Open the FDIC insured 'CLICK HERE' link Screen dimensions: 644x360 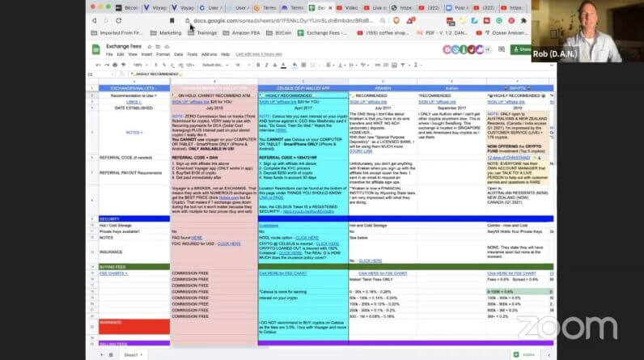229,244
